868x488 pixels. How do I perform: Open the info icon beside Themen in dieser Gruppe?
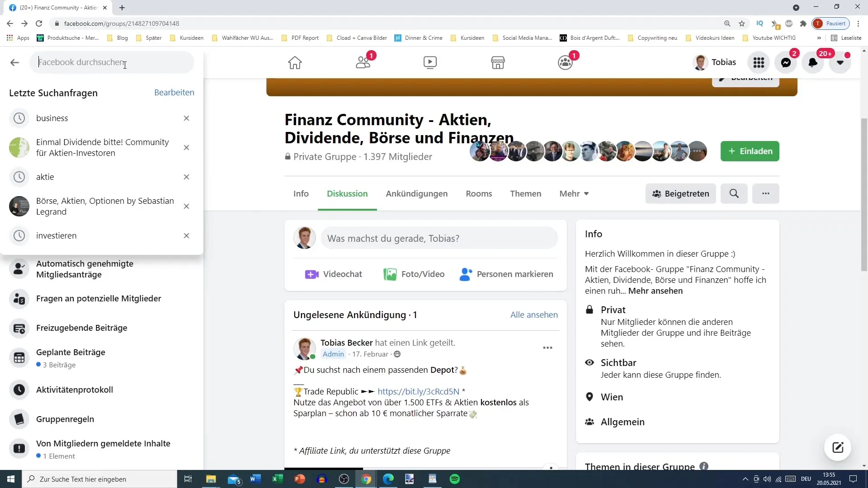704,466
